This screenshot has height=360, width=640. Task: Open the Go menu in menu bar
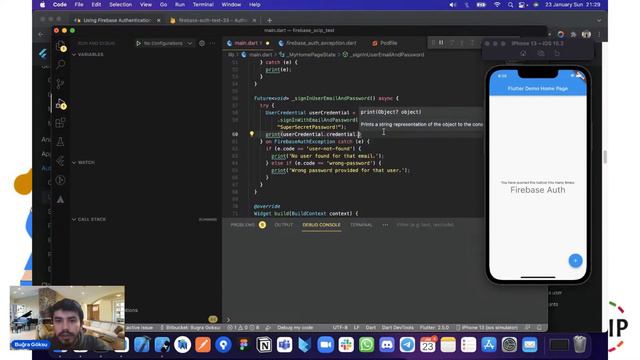[163, 4]
